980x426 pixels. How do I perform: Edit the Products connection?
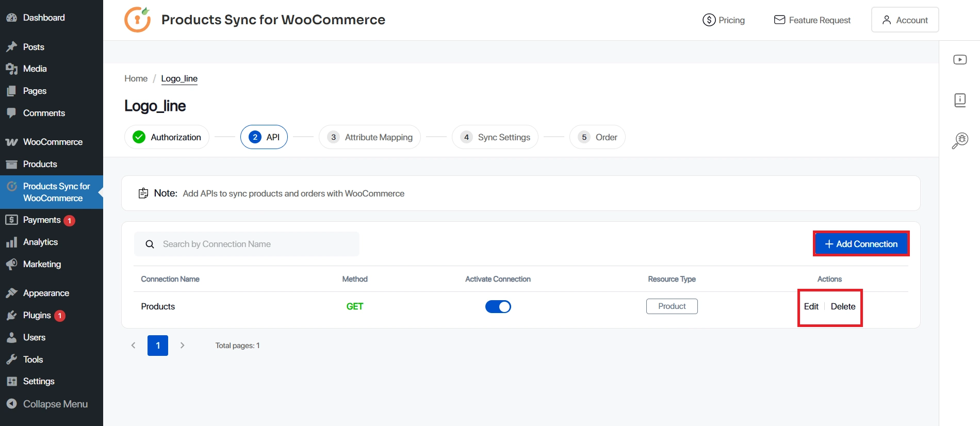point(811,306)
